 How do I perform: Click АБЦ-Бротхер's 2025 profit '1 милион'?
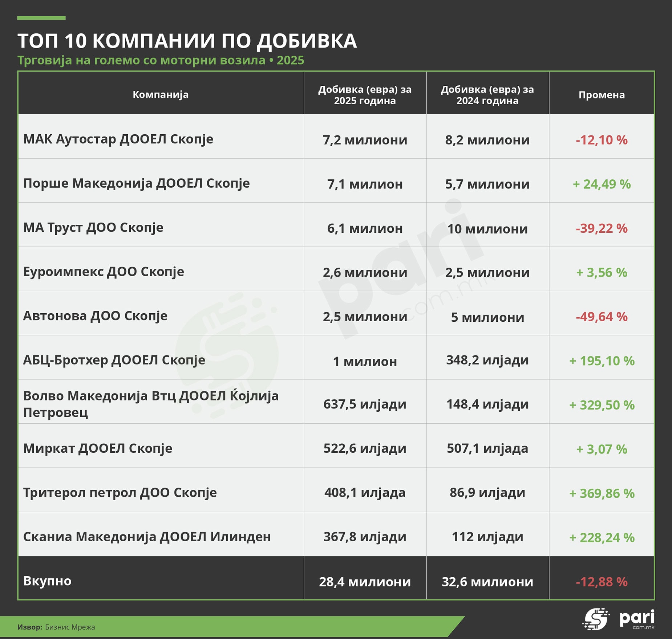[x=365, y=362]
